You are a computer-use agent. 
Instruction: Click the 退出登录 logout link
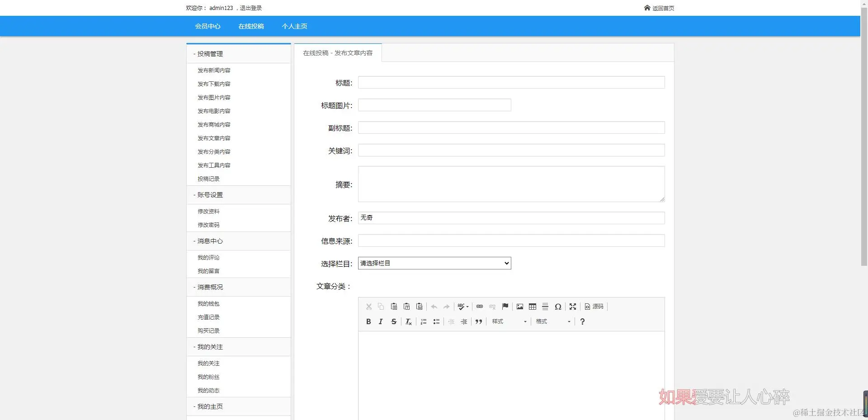[251, 8]
